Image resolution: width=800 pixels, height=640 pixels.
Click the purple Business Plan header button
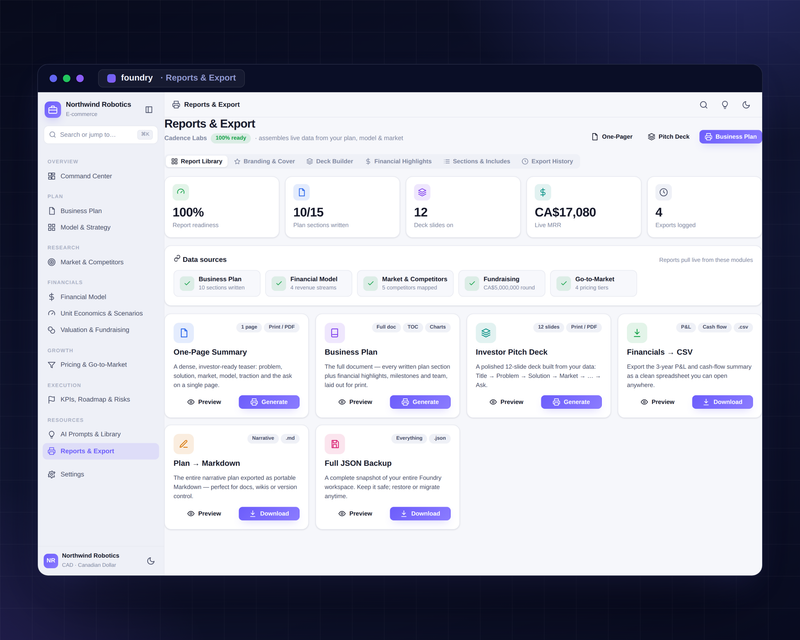[731, 137]
